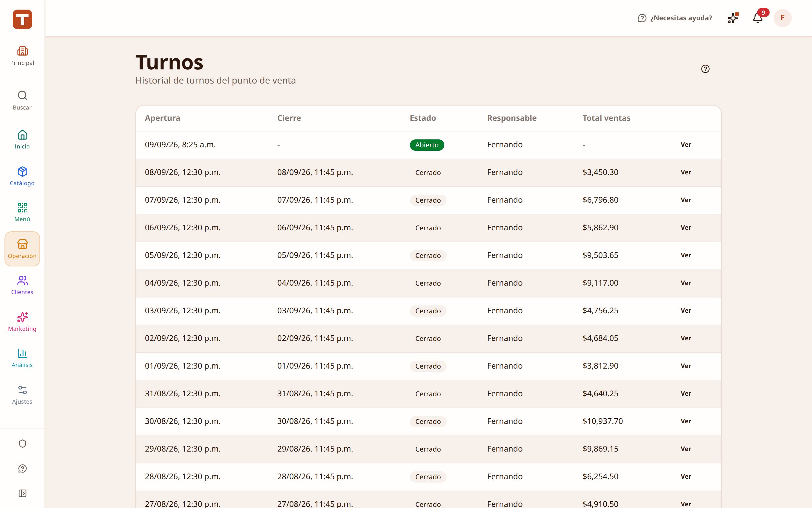Click the Abierto status badge
Screen dimensions: 812x508
coord(427,145)
